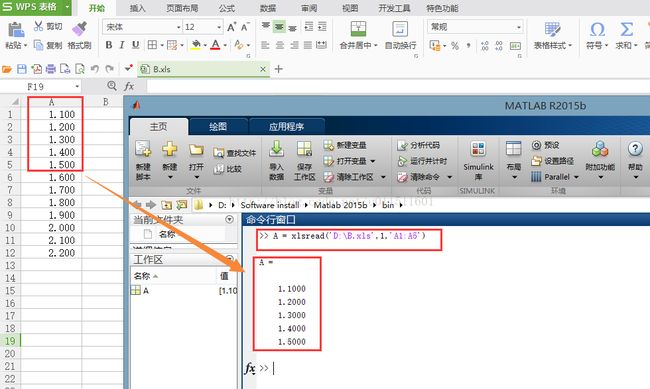Click MATLAB Import Data 导入数据 icon
This screenshot has width=650, height=389.
(x=276, y=160)
